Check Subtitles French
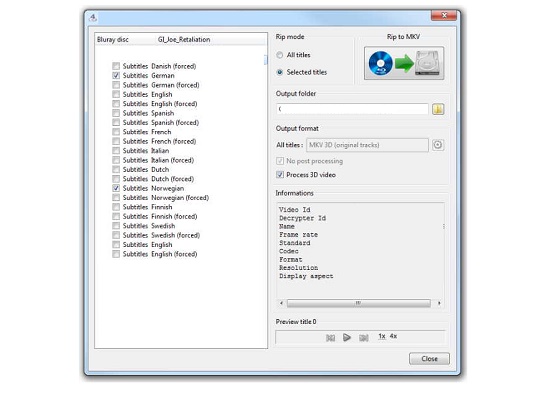 click(116, 132)
